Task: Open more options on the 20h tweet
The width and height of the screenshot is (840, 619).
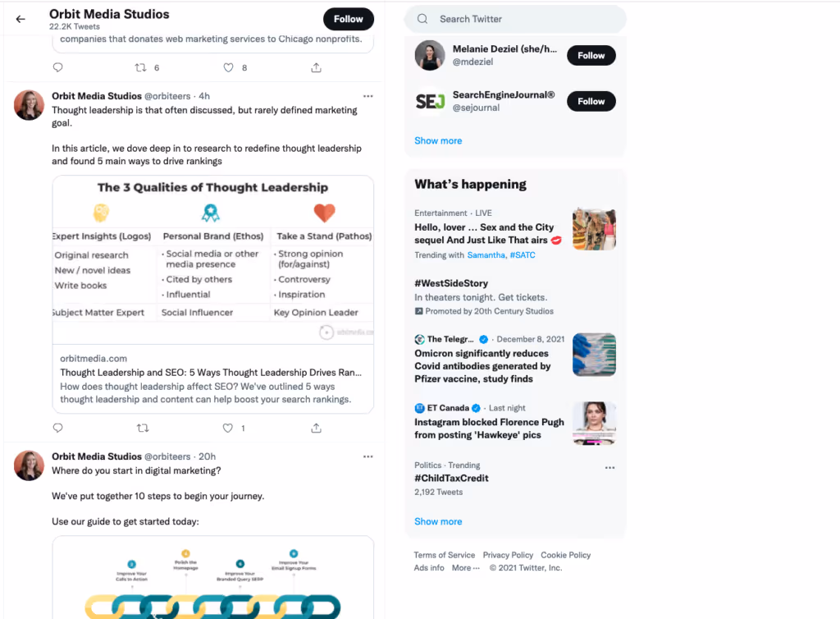Action: point(368,456)
